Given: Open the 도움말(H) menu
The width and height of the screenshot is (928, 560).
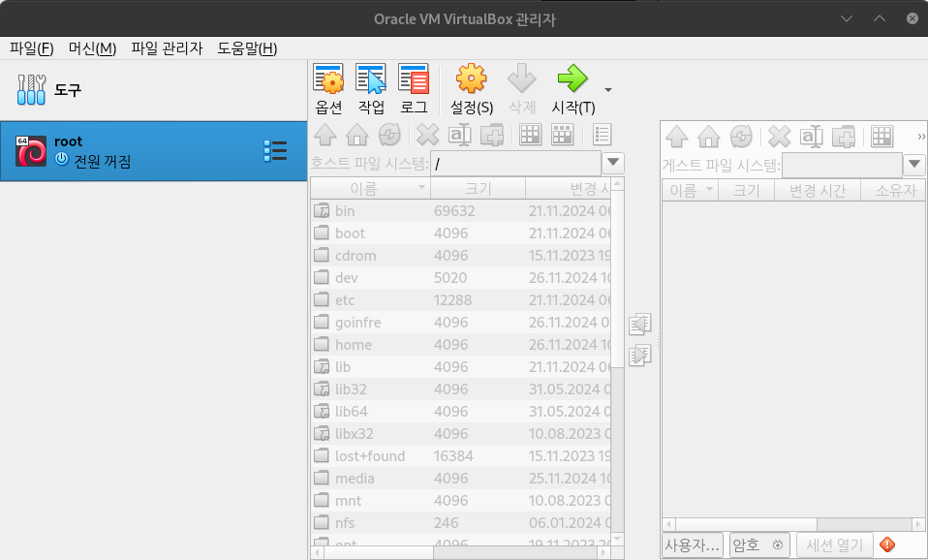Looking at the screenshot, I should [247, 48].
